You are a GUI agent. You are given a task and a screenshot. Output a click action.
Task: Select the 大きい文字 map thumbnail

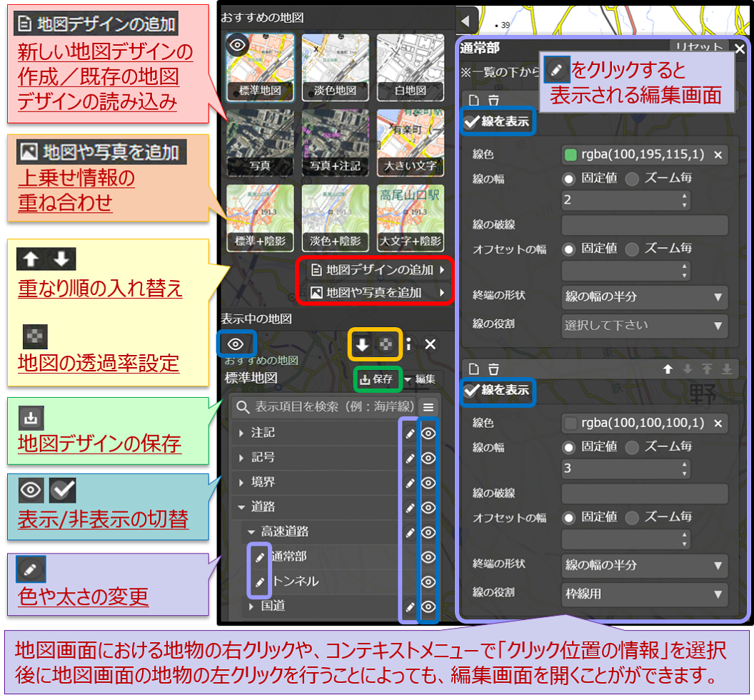click(x=410, y=142)
